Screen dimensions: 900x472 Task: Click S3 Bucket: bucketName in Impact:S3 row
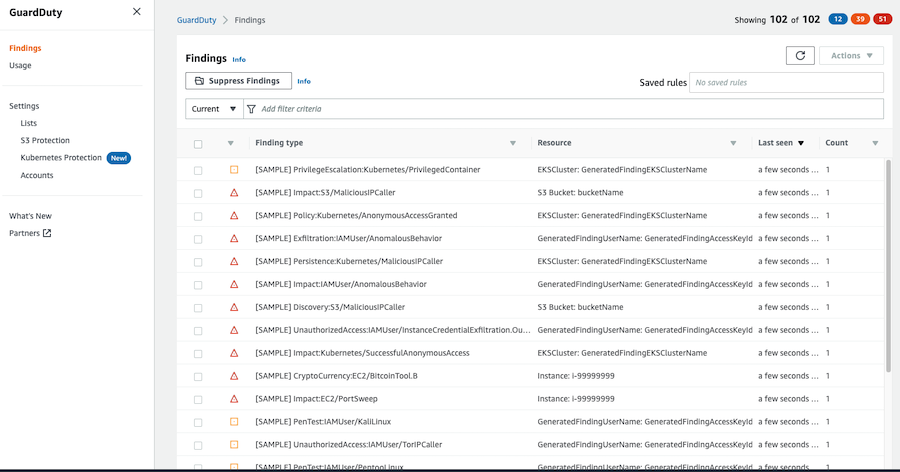click(x=580, y=192)
